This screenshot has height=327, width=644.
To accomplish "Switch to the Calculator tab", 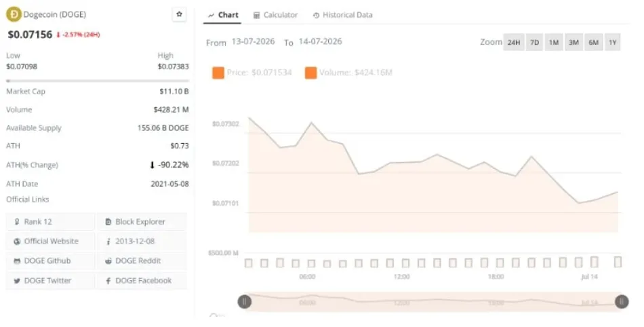I will [276, 15].
